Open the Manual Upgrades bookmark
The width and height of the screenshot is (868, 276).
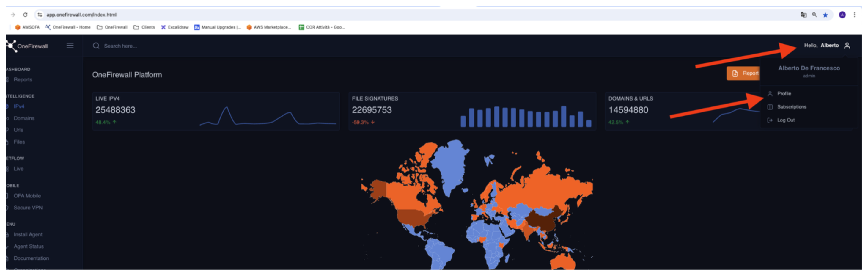(217, 27)
